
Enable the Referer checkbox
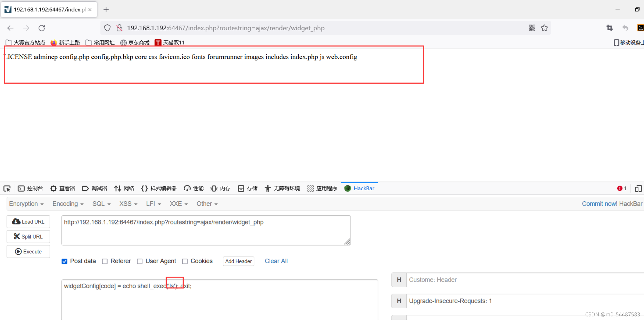click(x=105, y=261)
